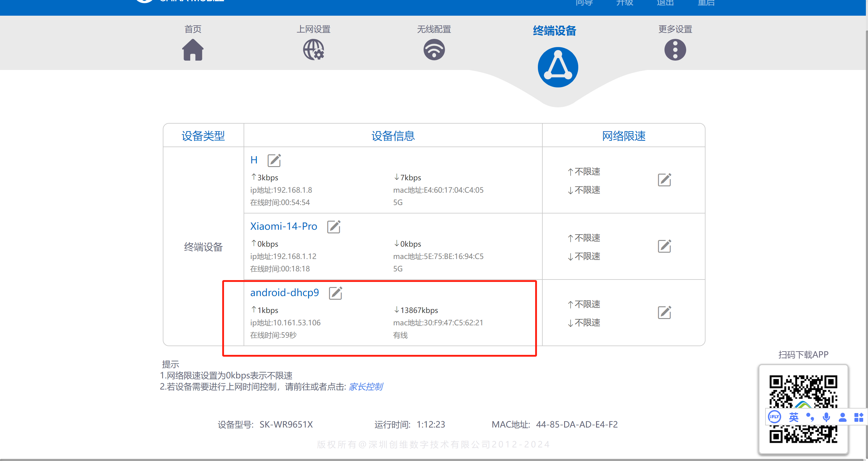
Task: Click device name Xiaomi-14-Pro
Action: pos(284,226)
